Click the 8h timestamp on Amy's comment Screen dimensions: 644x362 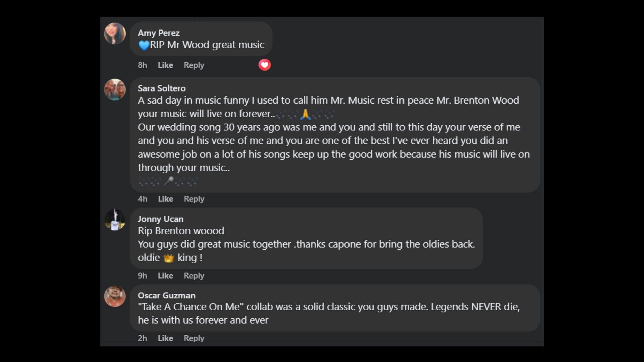(142, 65)
